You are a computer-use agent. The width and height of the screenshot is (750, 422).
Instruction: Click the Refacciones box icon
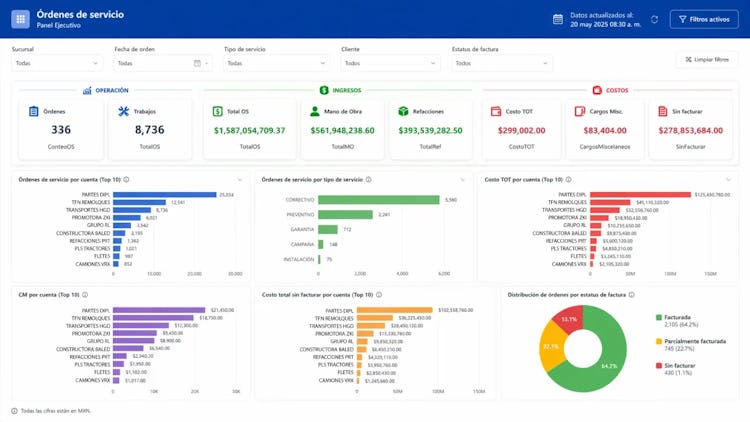click(x=403, y=111)
